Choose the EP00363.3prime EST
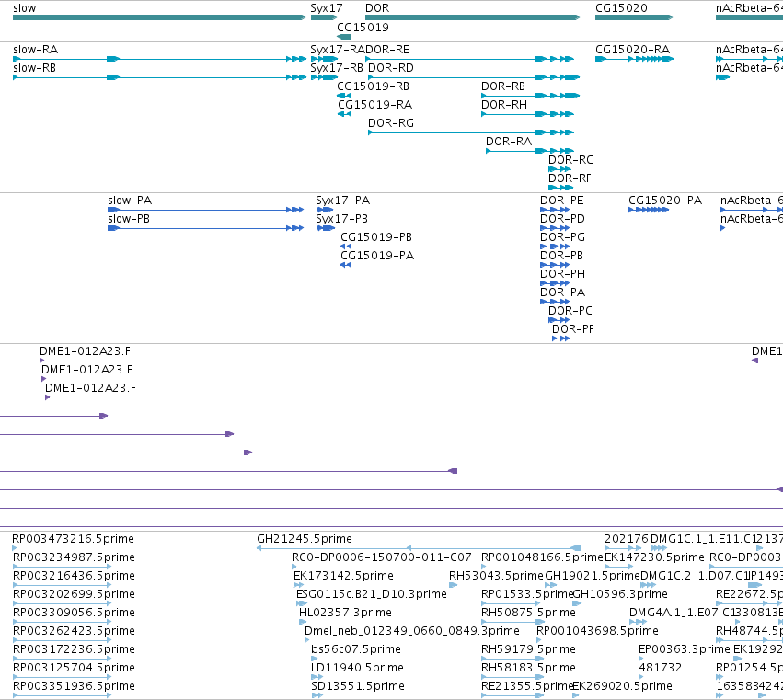The width and height of the screenshot is (783, 700). pos(641,659)
